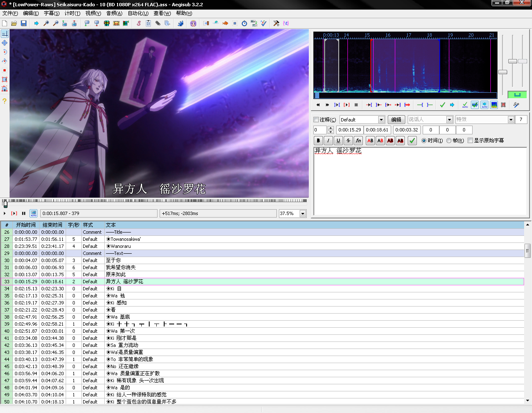Select the rotate on Z axis tool
Image resolution: width=532 pixels, height=413 pixels.
click(x=5, y=52)
